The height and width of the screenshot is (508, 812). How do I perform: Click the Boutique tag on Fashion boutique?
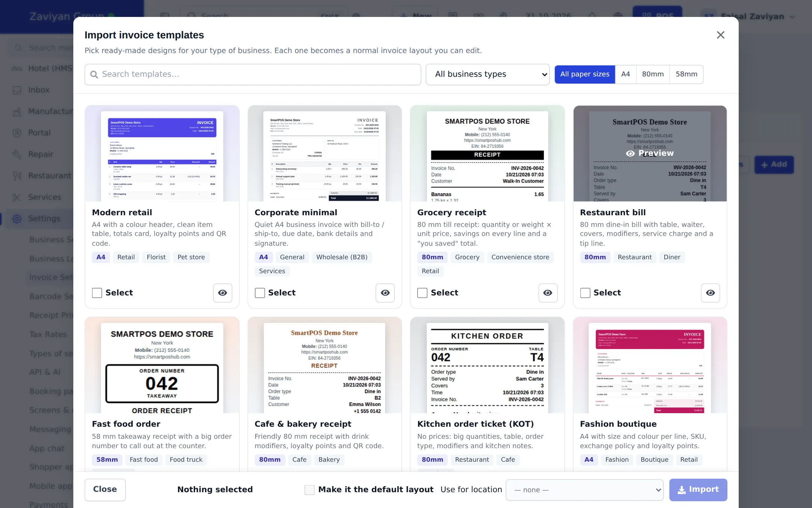(x=654, y=460)
